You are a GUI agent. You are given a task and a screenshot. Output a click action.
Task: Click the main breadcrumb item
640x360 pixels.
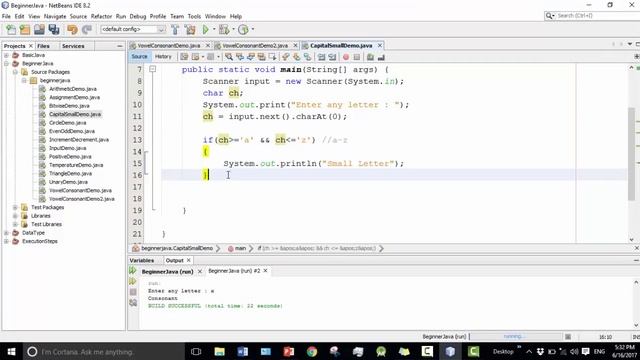click(240, 248)
